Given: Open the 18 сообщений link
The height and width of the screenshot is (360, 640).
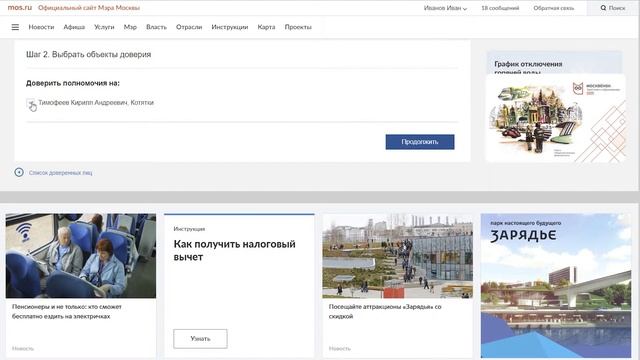Looking at the screenshot, I should click(x=500, y=8).
